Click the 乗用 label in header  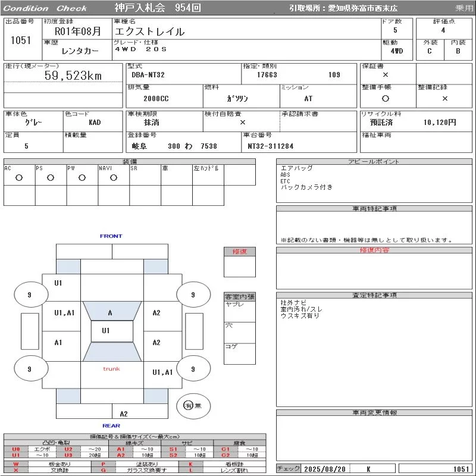tap(464, 8)
